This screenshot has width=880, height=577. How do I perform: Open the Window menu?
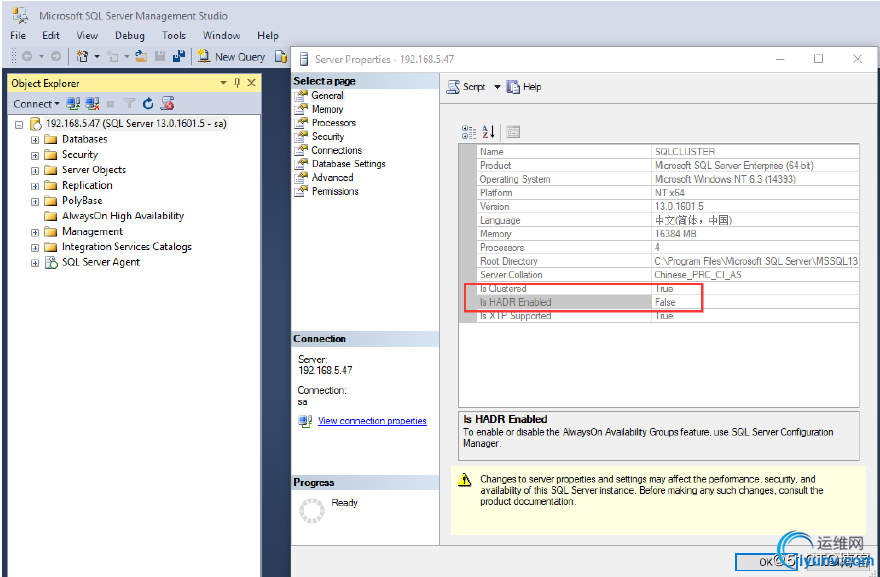pos(221,35)
